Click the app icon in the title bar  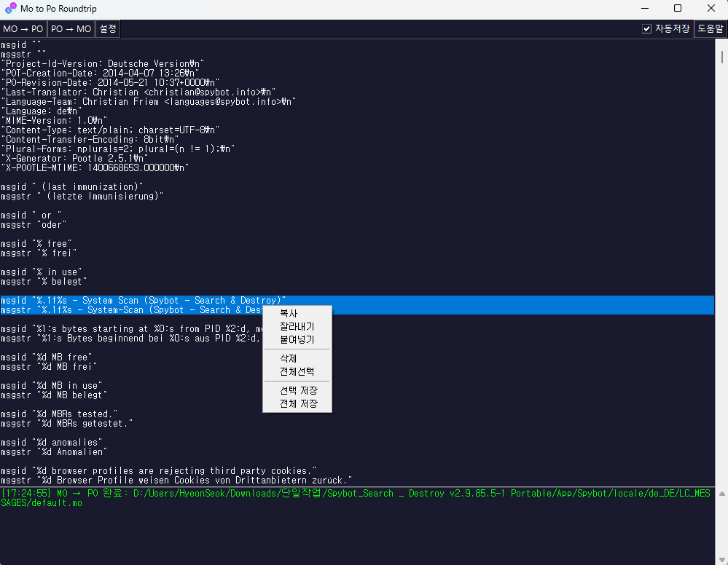[x=11, y=8]
